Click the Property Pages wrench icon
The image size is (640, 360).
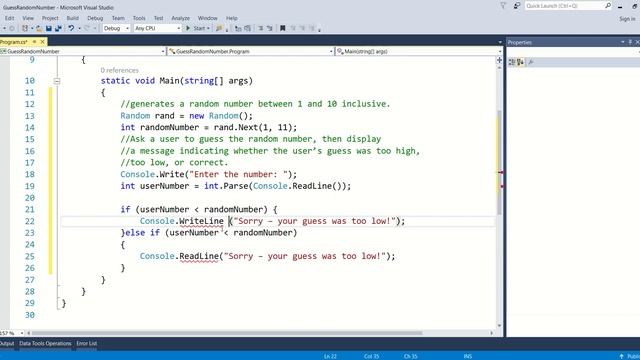(x=531, y=62)
